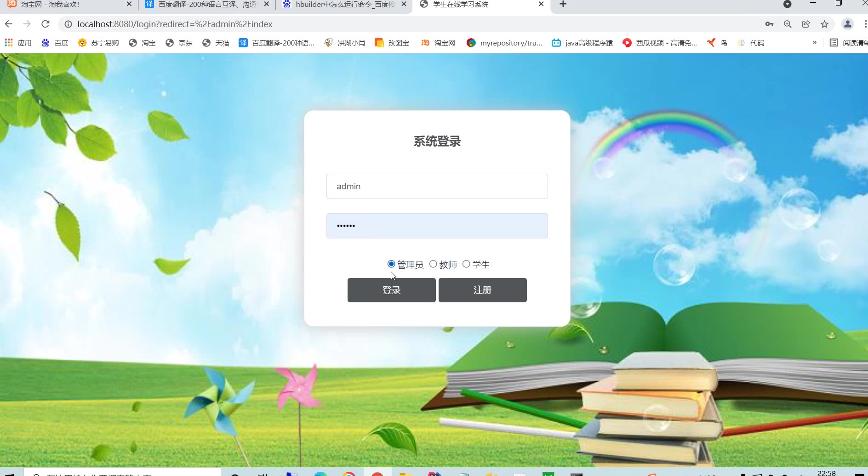Close the 淘宝网 tab
This screenshot has height=476, width=868.
(129, 4)
